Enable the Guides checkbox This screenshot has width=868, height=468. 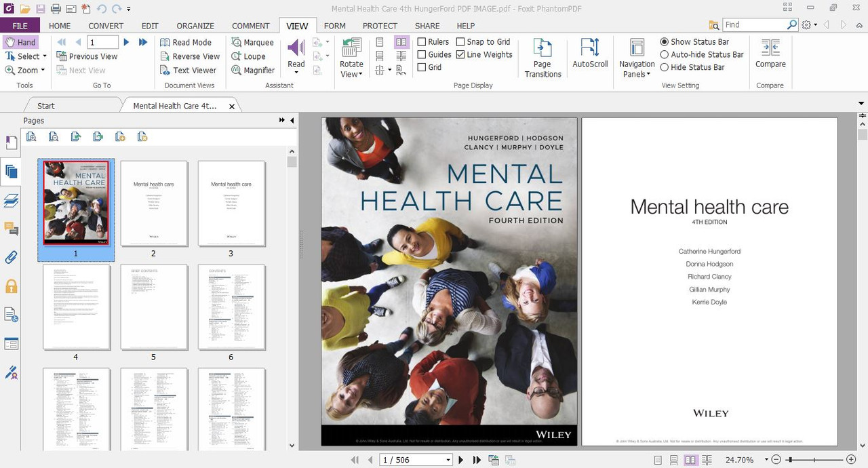pos(421,55)
